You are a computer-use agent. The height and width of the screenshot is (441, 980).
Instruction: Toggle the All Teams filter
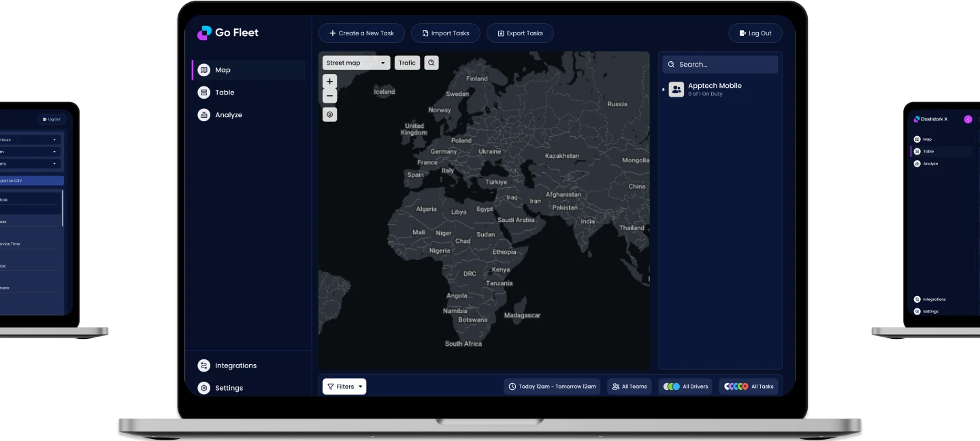point(629,386)
